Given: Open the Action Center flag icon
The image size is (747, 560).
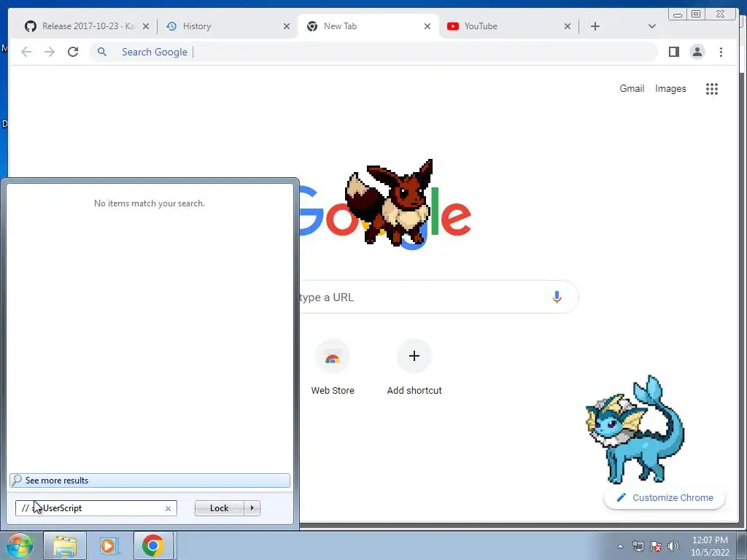Looking at the screenshot, I should tap(656, 546).
